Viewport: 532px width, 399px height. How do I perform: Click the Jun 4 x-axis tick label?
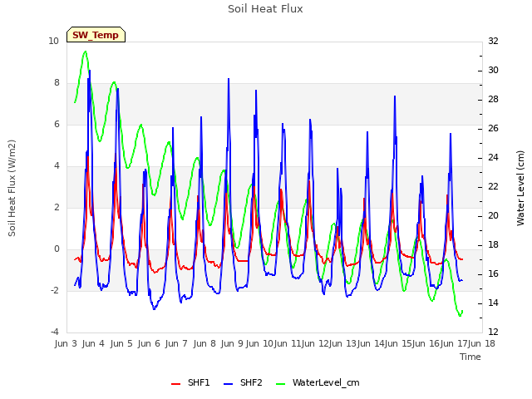pos(93,343)
